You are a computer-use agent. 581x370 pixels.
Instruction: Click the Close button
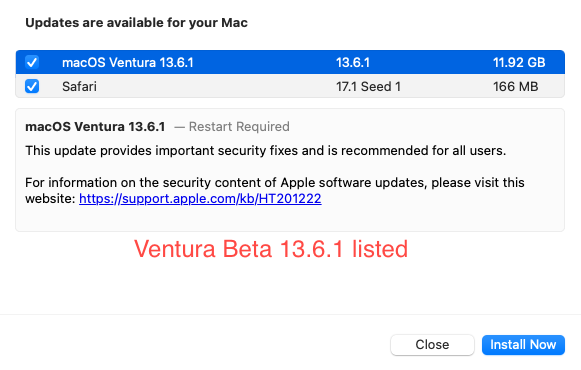432,345
